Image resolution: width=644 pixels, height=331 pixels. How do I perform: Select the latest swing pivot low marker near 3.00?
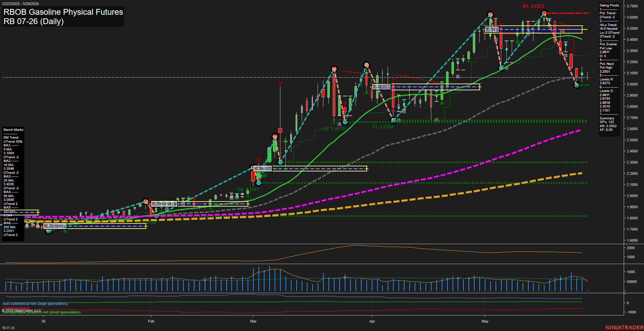coord(577,86)
